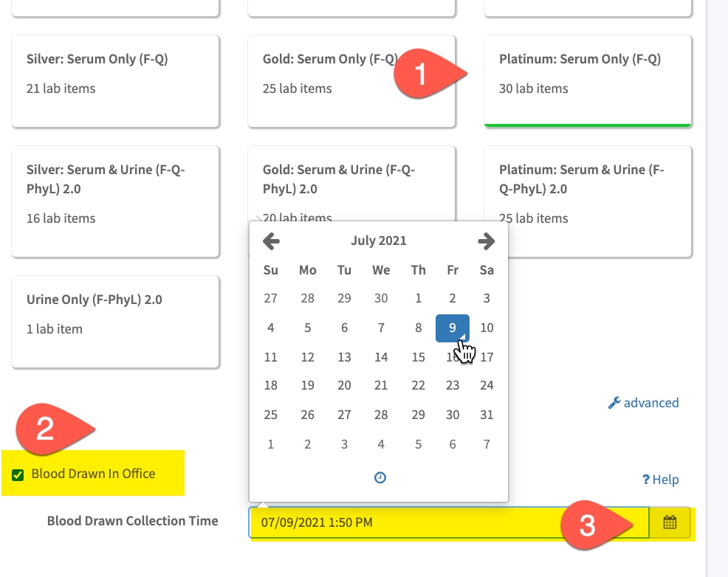728x577 pixels.
Task: Pick June 28 in the calendar
Action: coord(307,298)
